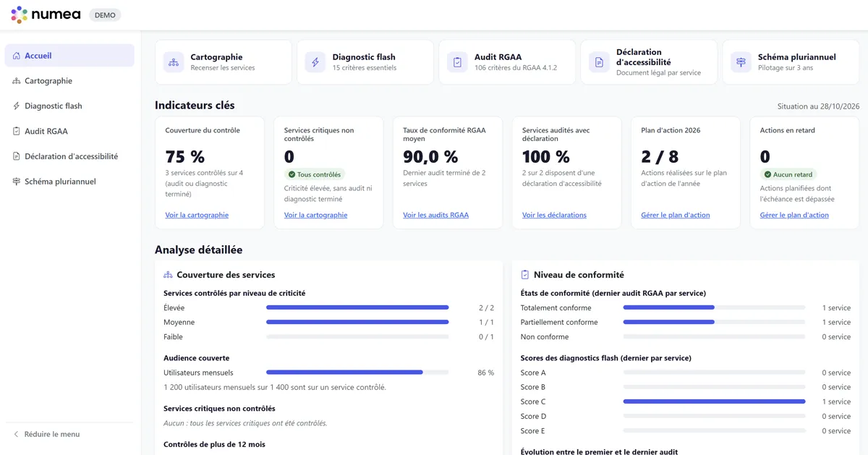868x455 pixels.
Task: Click the lightning icon beside Diagnostic flash in sidebar
Action: (17, 106)
